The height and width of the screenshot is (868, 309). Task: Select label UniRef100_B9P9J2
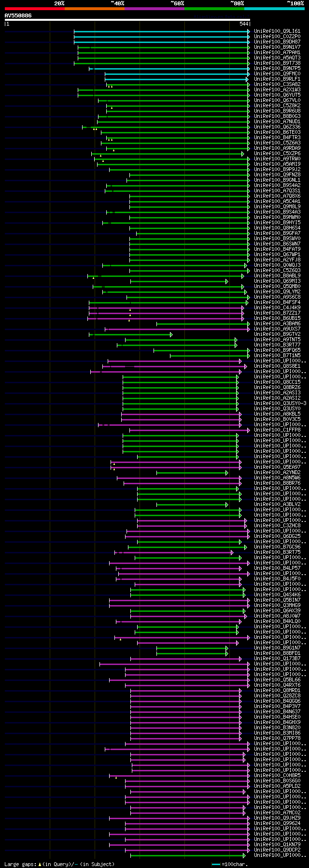click(277, 170)
